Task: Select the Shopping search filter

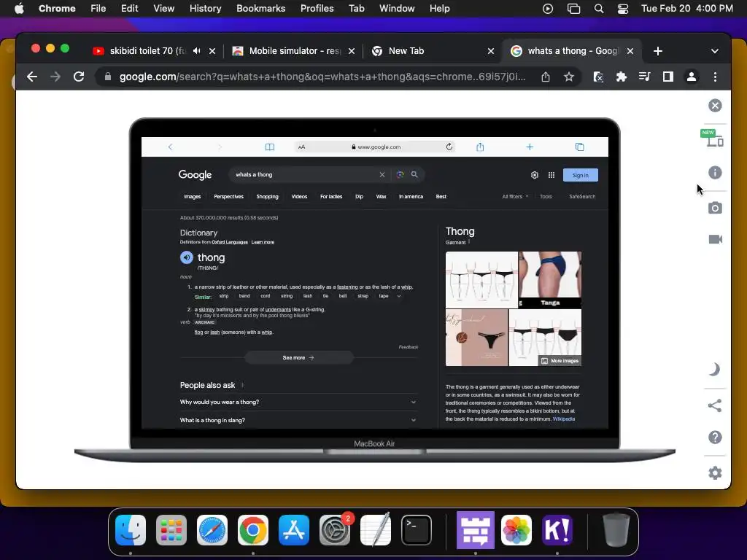Action: point(267,197)
